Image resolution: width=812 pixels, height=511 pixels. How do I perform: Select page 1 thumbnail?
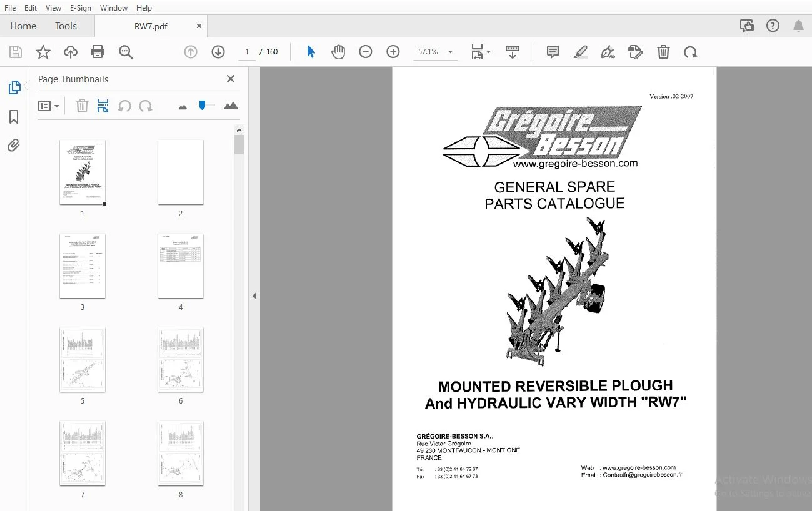(83, 172)
